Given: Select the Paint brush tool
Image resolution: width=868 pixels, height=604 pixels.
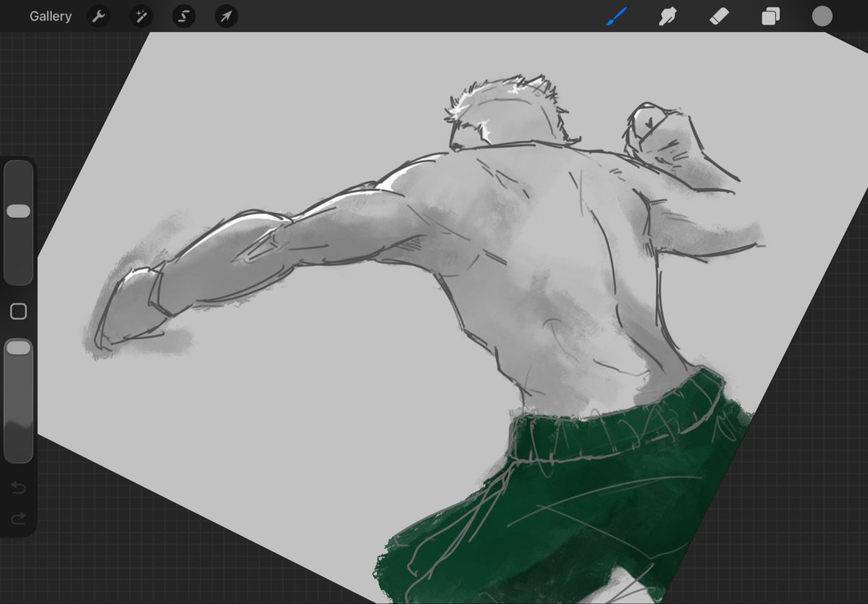Looking at the screenshot, I should pos(617,16).
